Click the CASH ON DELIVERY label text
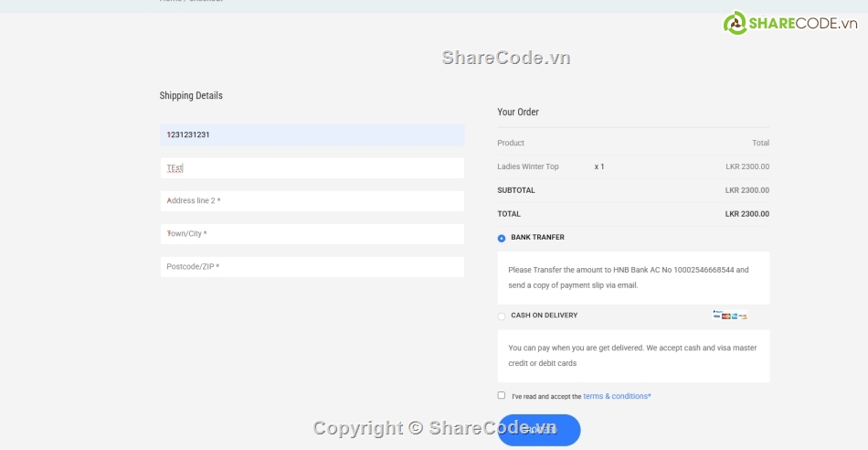The width and height of the screenshot is (868, 450). 544,316
